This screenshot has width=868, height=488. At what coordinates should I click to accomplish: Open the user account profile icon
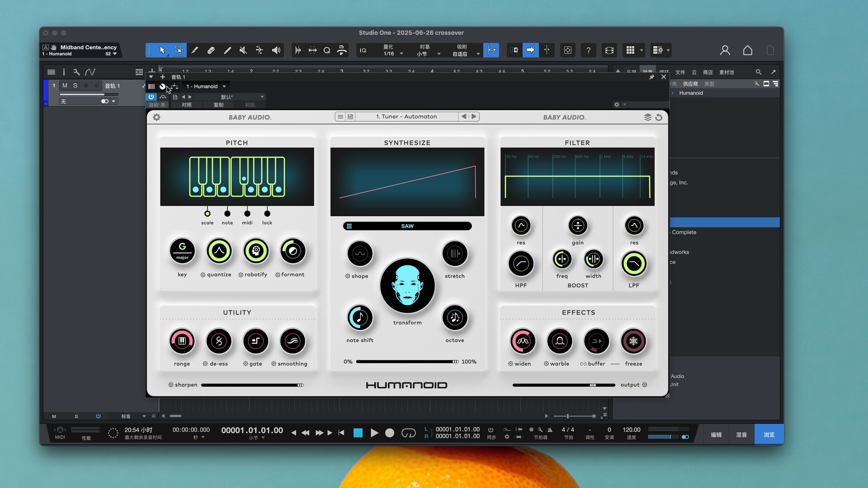pos(725,50)
